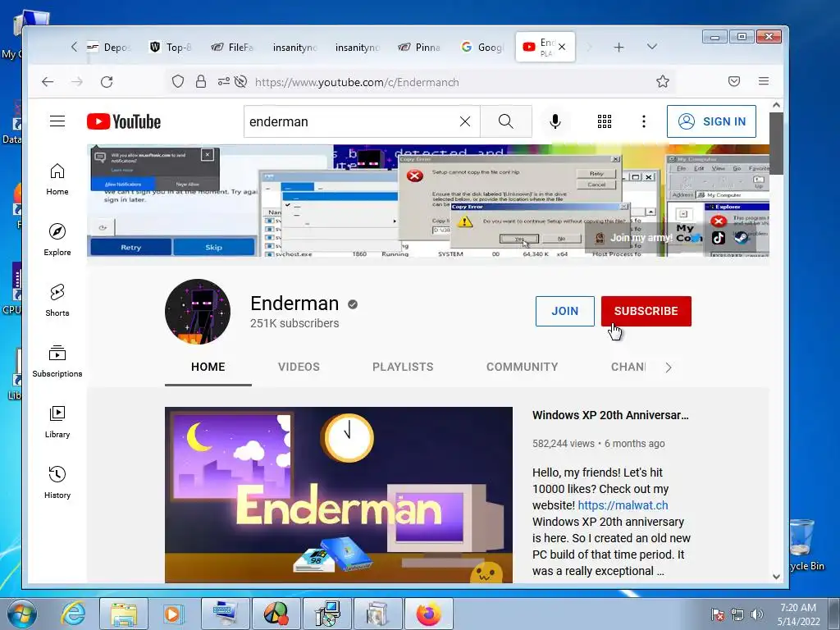Click the search magnifier button

tap(505, 121)
